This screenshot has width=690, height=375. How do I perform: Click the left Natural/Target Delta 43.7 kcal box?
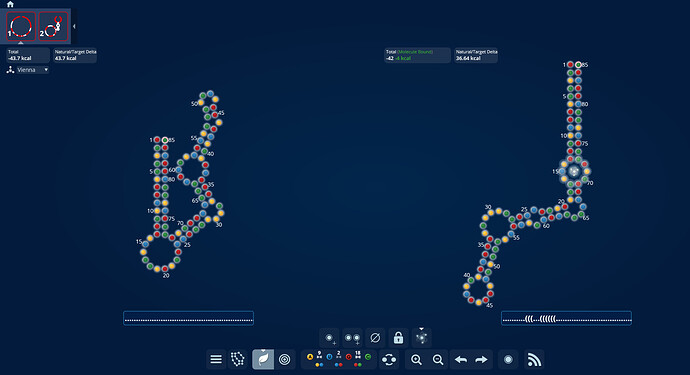click(75, 55)
